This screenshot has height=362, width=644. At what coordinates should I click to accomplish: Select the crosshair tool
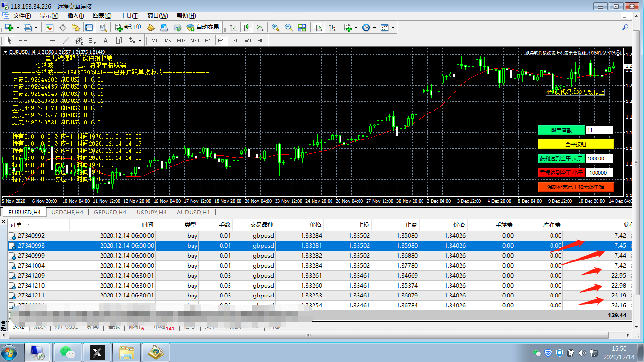22,40
